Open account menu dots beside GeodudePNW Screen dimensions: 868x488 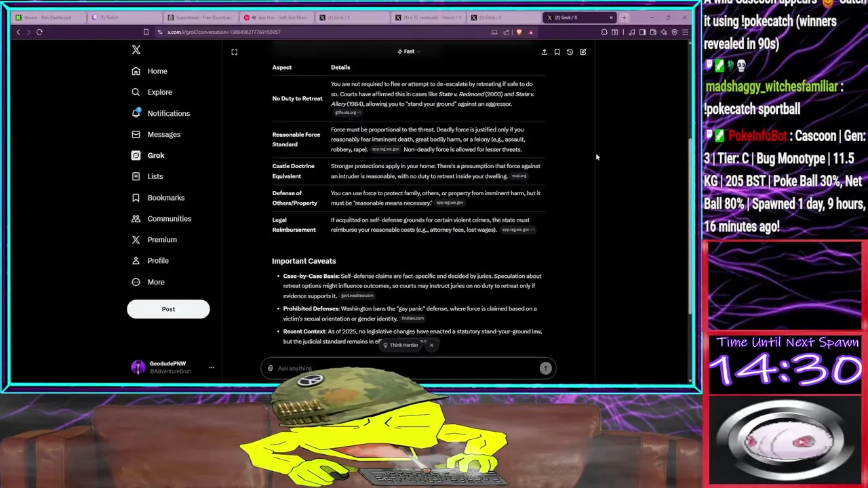[x=211, y=367]
